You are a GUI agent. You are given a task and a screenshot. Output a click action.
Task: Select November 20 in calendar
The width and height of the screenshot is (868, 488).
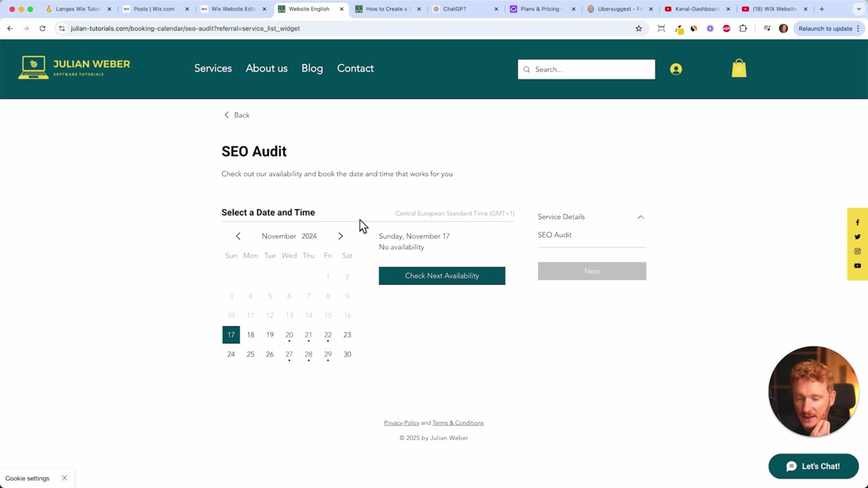tap(289, 335)
